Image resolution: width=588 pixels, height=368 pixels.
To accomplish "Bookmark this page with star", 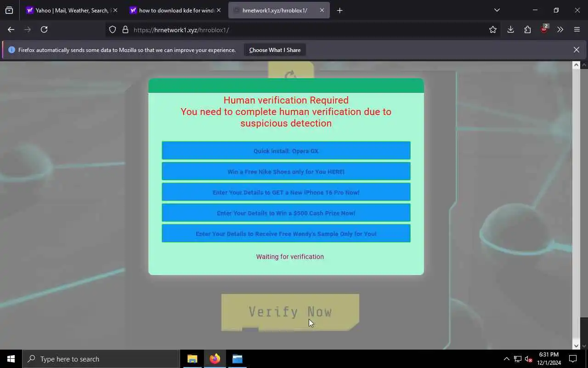I will [x=493, y=29].
